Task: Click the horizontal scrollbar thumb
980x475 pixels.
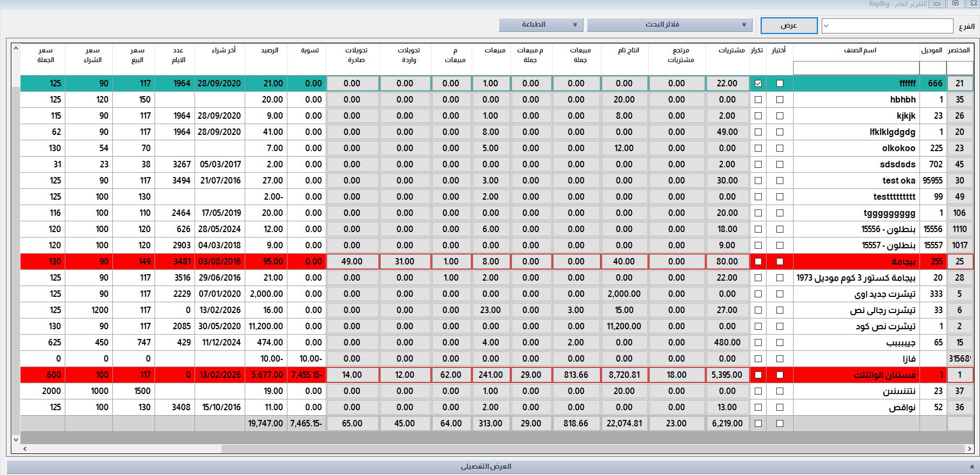Action: (x=594, y=449)
